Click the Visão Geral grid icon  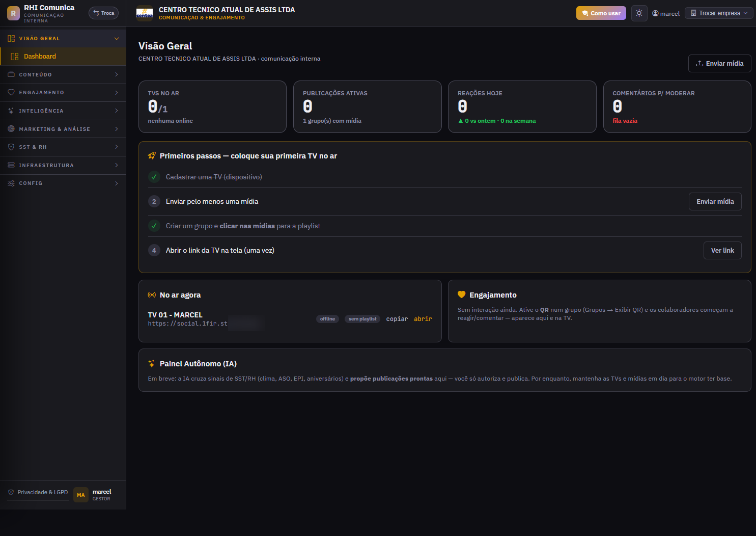click(x=11, y=38)
